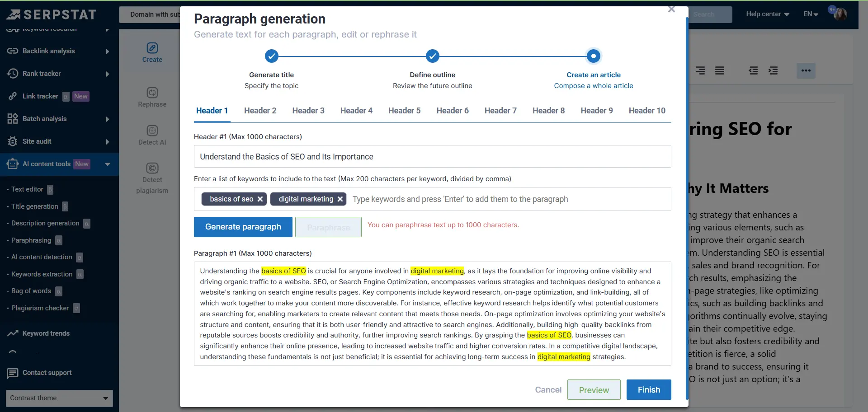Remove the digital marketing keyword tag
The height and width of the screenshot is (412, 868).
340,199
